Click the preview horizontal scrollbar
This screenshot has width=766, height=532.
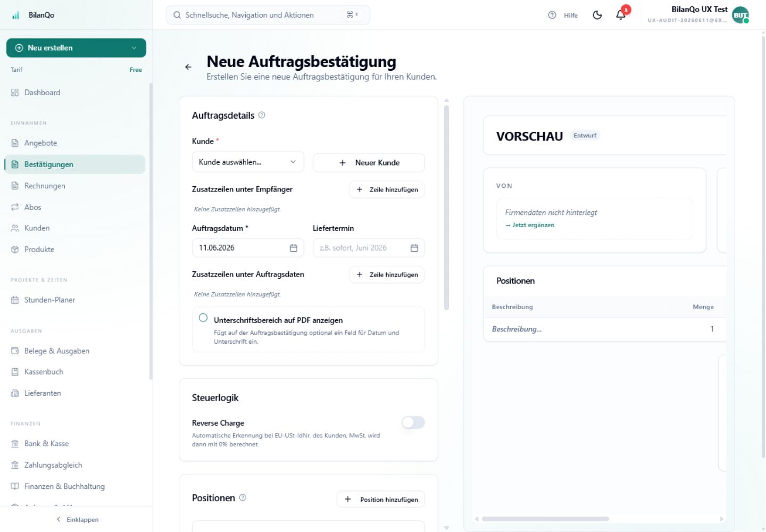(545, 519)
